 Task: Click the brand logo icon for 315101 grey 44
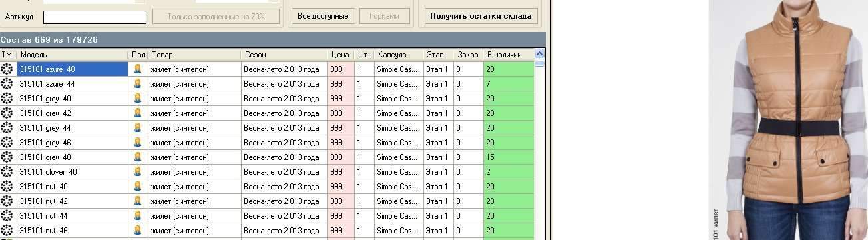click(x=7, y=127)
